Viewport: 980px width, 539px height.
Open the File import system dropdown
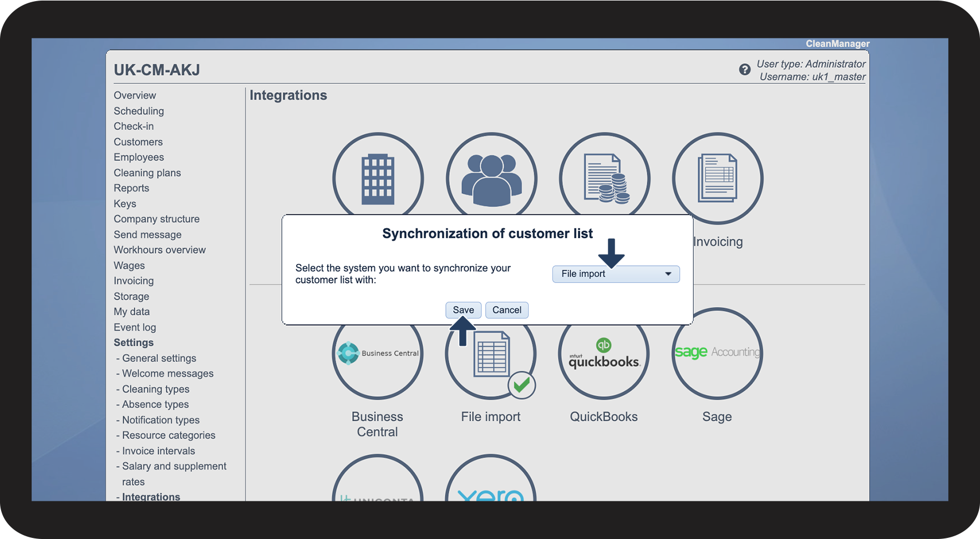[616, 274]
